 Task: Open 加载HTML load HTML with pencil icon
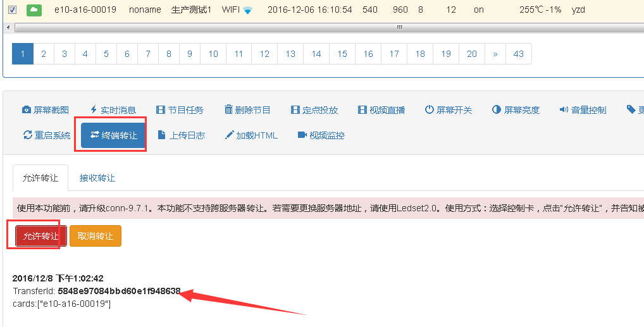[x=251, y=135]
